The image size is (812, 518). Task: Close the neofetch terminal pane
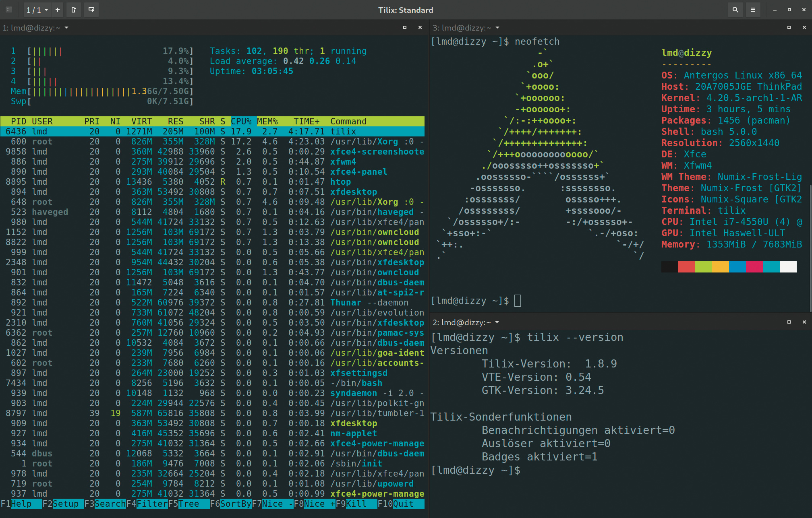pos(804,27)
